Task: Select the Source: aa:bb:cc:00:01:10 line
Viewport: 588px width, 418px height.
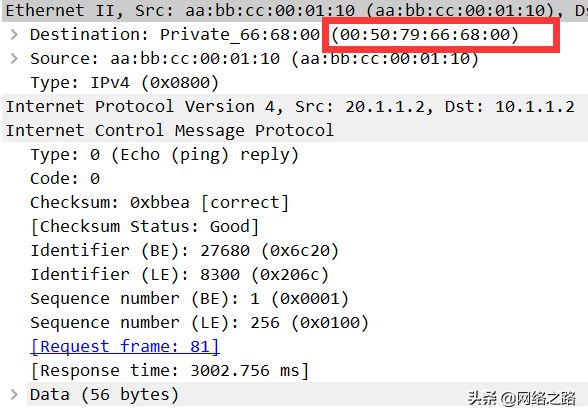Action: tap(255, 58)
